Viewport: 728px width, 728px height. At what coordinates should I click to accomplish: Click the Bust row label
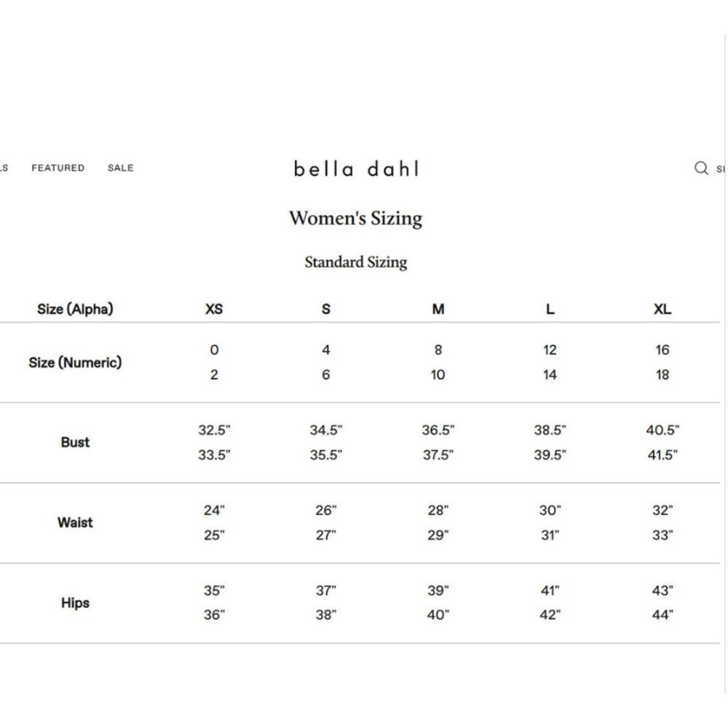click(75, 443)
